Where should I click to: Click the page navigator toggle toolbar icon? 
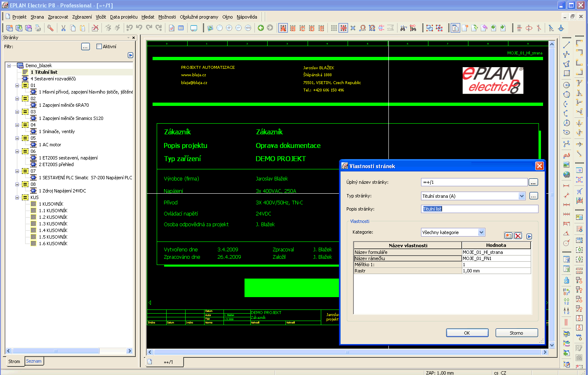455,28
